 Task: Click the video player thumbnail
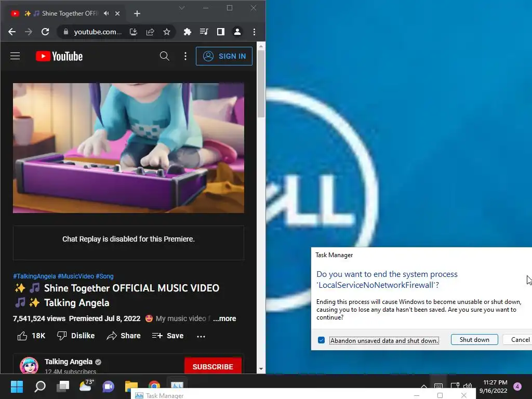pyautogui.click(x=128, y=148)
